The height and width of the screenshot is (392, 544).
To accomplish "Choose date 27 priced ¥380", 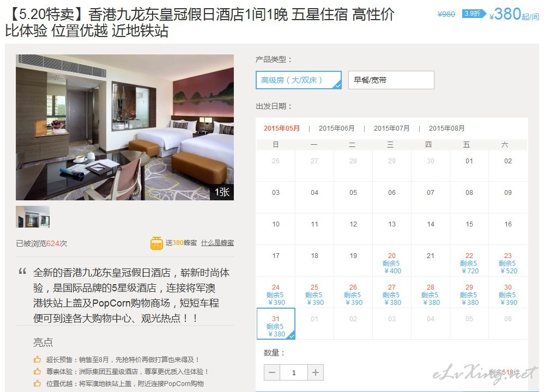I will pyautogui.click(x=392, y=292).
